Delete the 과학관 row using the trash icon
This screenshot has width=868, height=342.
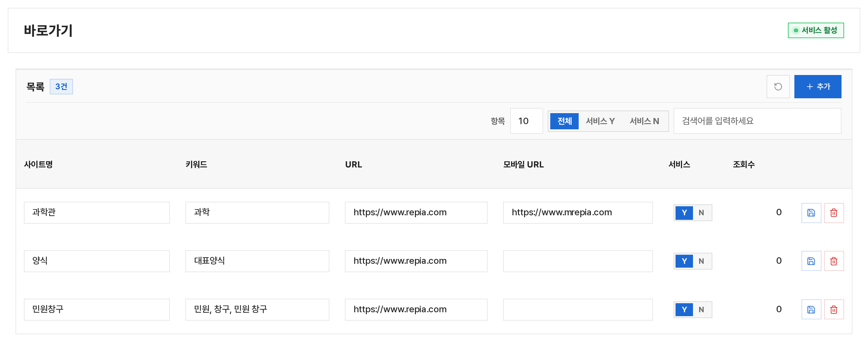[x=834, y=213]
